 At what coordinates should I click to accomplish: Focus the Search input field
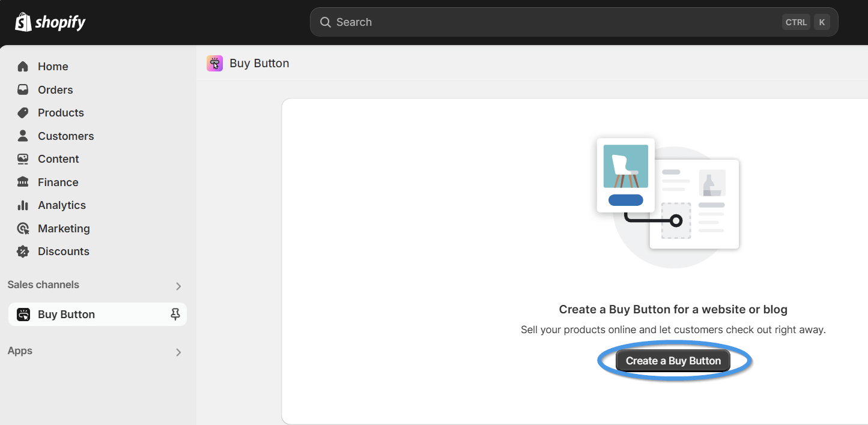pos(574,22)
